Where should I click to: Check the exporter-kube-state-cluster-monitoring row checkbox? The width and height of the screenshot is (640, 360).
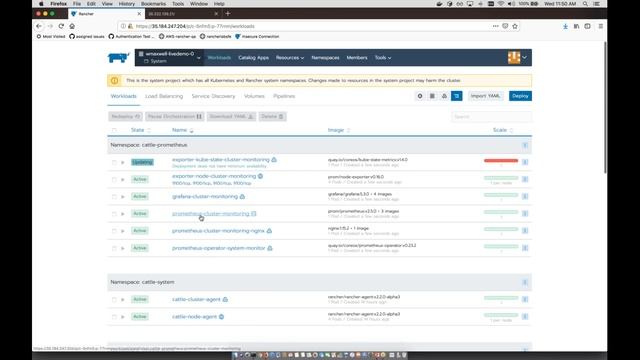[114, 162]
